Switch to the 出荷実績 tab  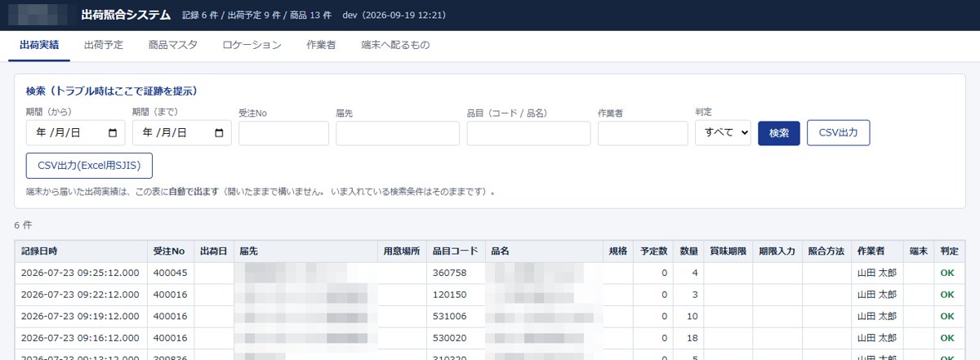pos(39,45)
